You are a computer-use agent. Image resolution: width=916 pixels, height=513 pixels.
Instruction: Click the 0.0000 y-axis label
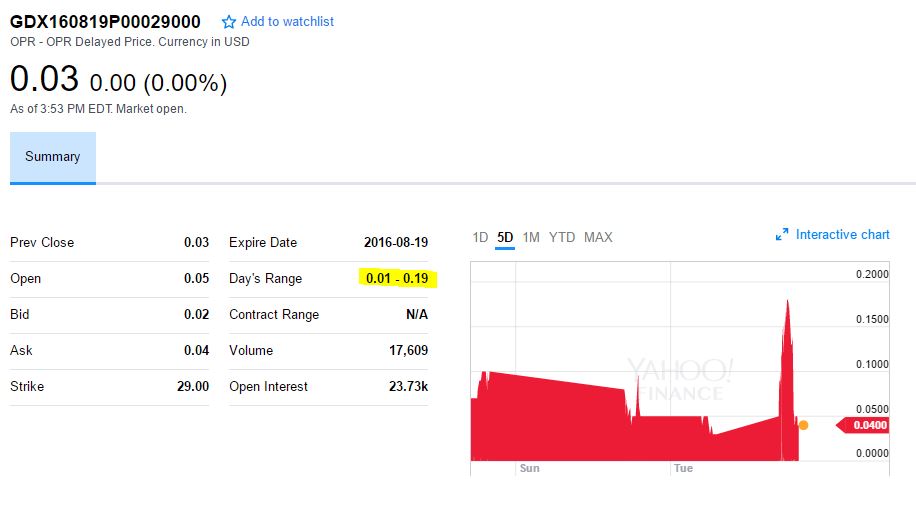[872, 453]
